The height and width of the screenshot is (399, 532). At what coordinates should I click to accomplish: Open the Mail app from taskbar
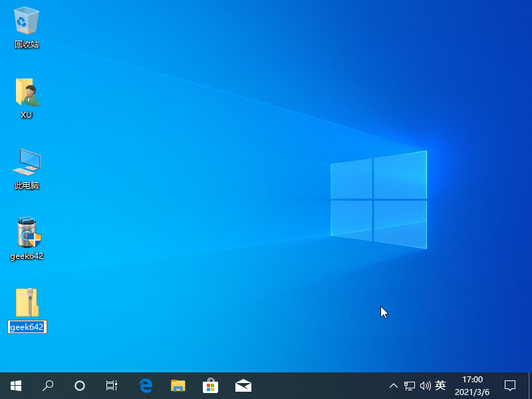pyautogui.click(x=243, y=385)
